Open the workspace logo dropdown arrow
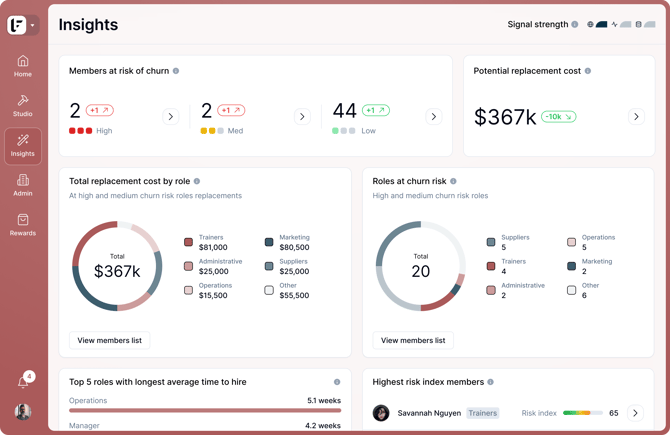670x435 pixels. pyautogui.click(x=32, y=25)
